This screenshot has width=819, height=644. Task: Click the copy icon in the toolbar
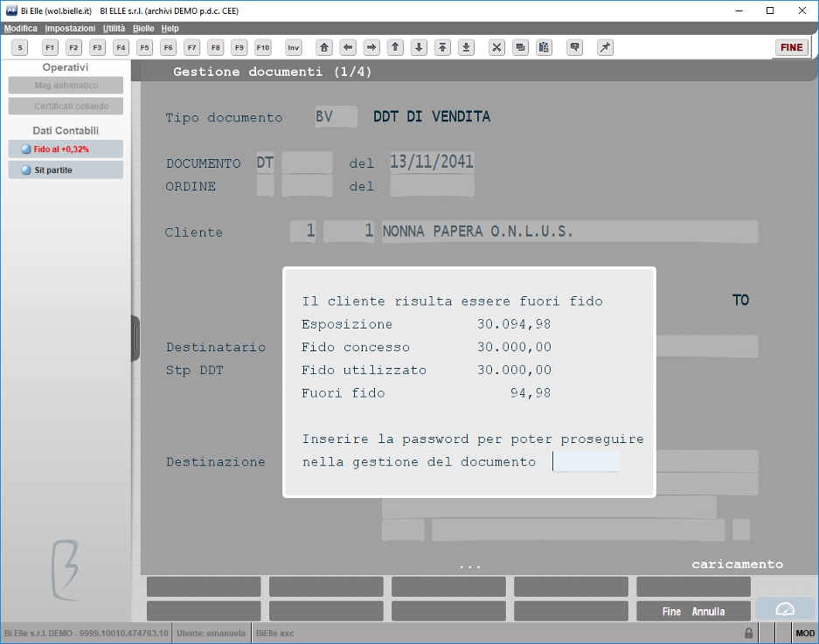point(520,47)
